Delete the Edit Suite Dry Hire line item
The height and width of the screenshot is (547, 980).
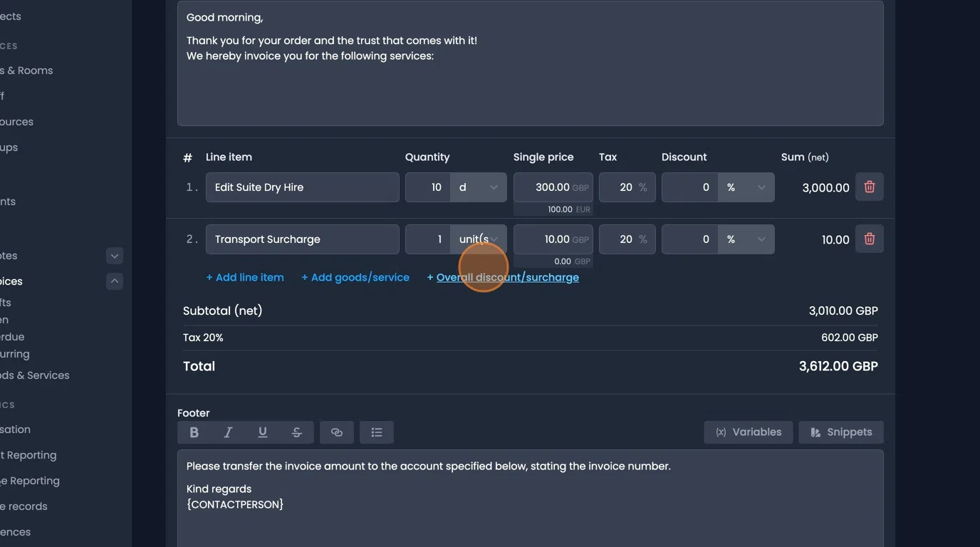pos(869,187)
